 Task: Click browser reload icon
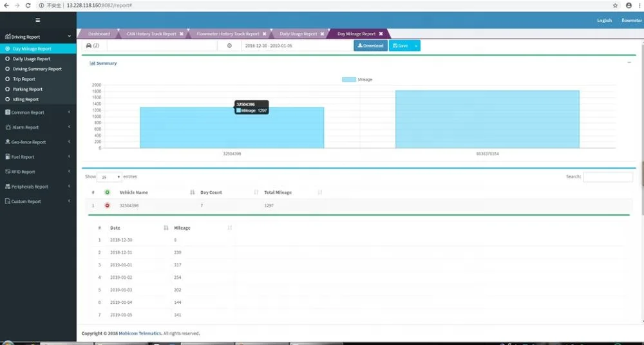(x=28, y=5)
